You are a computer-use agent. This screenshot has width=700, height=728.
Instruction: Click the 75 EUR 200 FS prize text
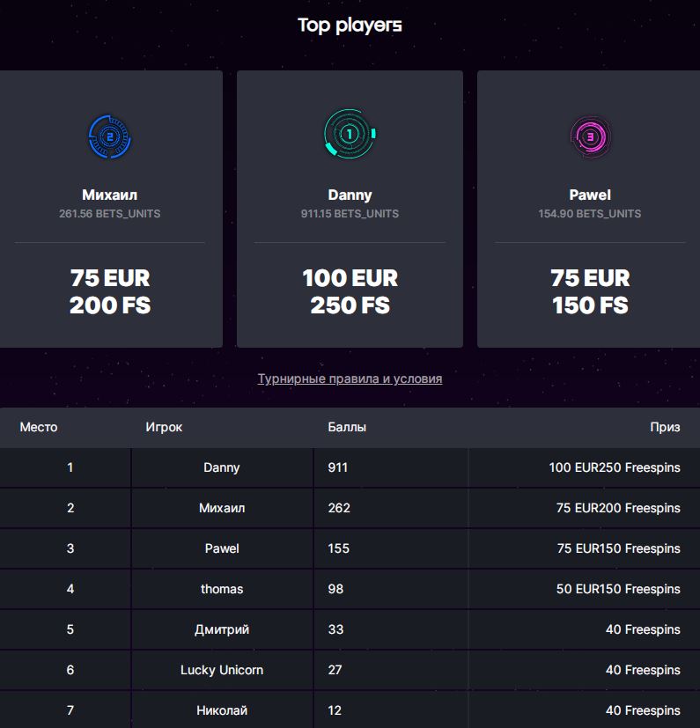point(109,291)
